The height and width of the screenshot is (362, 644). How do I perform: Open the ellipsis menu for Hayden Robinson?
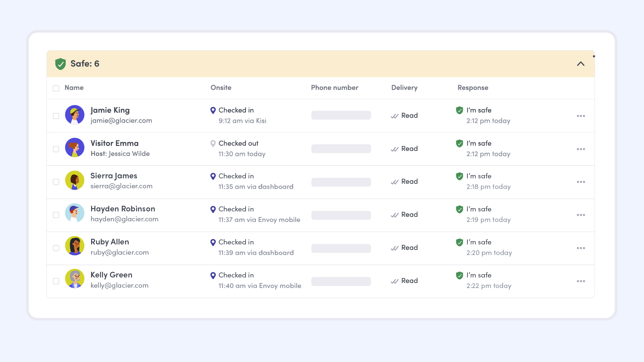click(581, 215)
